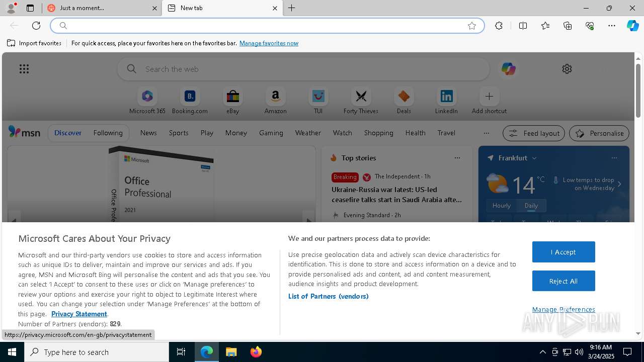Image resolution: width=644 pixels, height=362 pixels.
Task: Open the Amazon shortcut
Action: click(275, 101)
